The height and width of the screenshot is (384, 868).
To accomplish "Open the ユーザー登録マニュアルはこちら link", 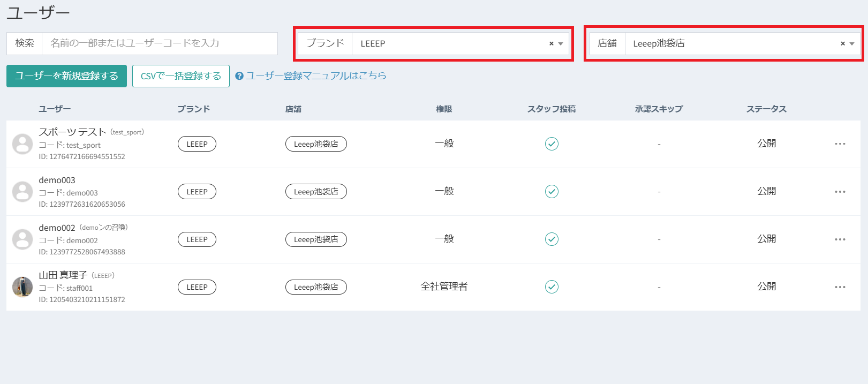I will click(316, 76).
